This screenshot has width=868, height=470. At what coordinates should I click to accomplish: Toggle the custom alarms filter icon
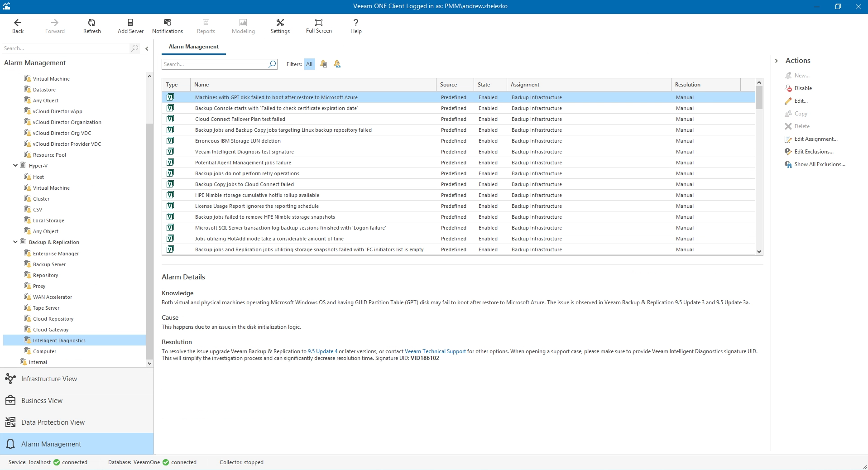337,64
